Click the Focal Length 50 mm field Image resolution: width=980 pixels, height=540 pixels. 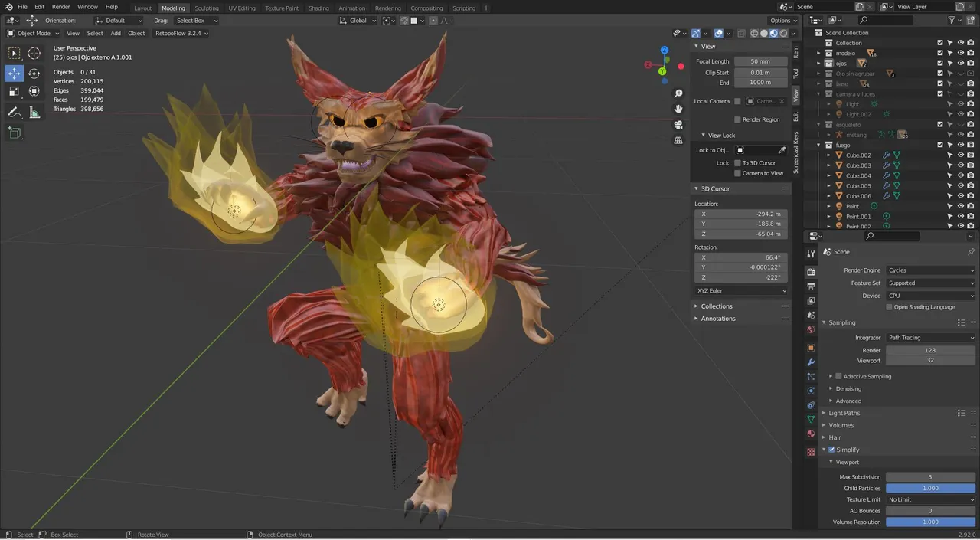pyautogui.click(x=760, y=61)
